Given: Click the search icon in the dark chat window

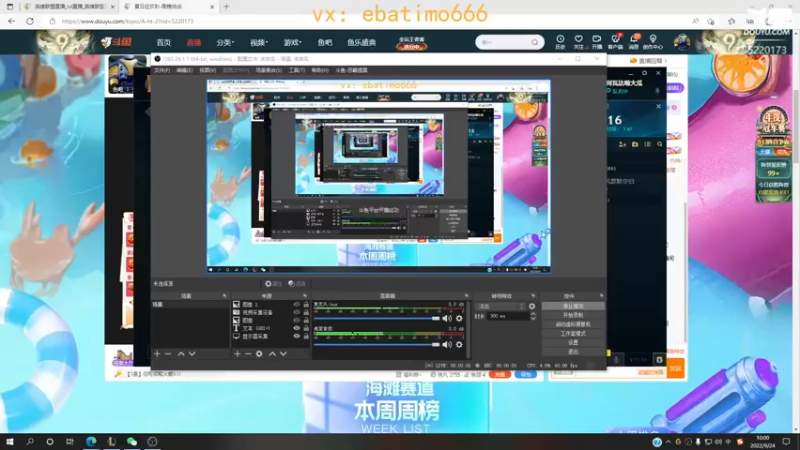Looking at the screenshot, I should pos(660,144).
